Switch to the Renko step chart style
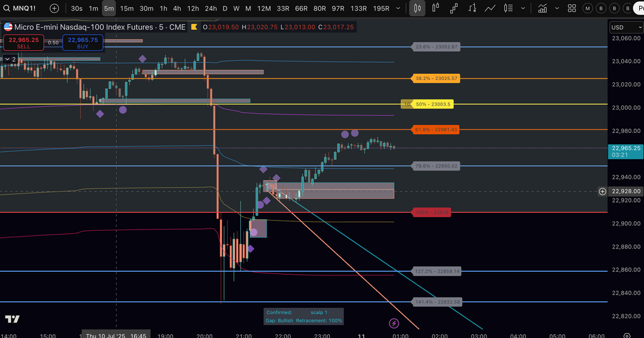Screen dimensions: 644x338 tap(472, 8)
